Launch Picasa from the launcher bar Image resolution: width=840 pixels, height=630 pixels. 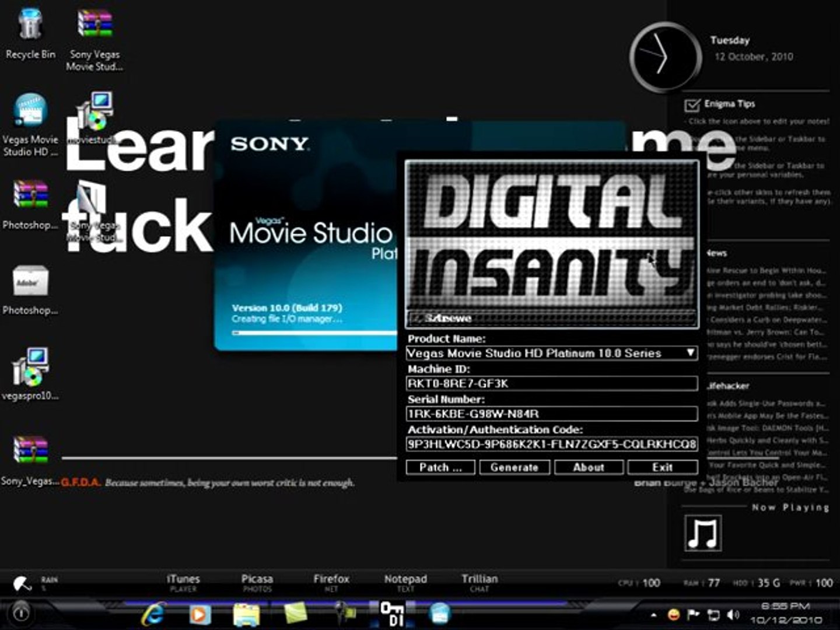click(257, 582)
